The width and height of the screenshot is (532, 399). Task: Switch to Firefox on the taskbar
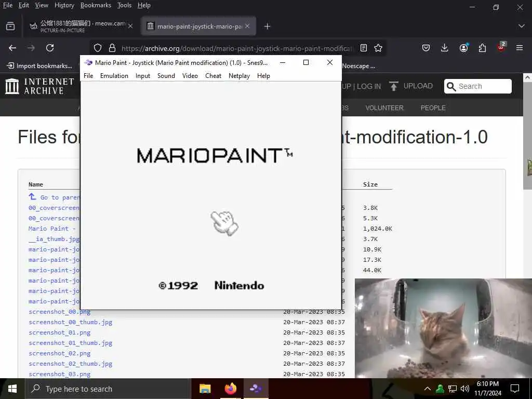(x=230, y=389)
